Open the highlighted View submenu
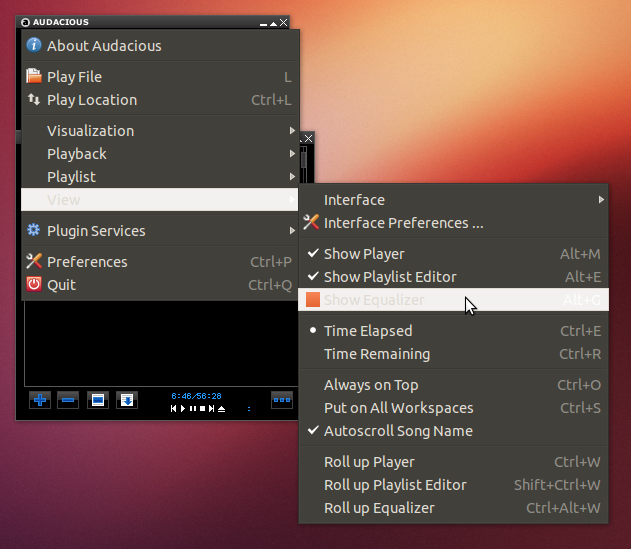 coord(160,200)
